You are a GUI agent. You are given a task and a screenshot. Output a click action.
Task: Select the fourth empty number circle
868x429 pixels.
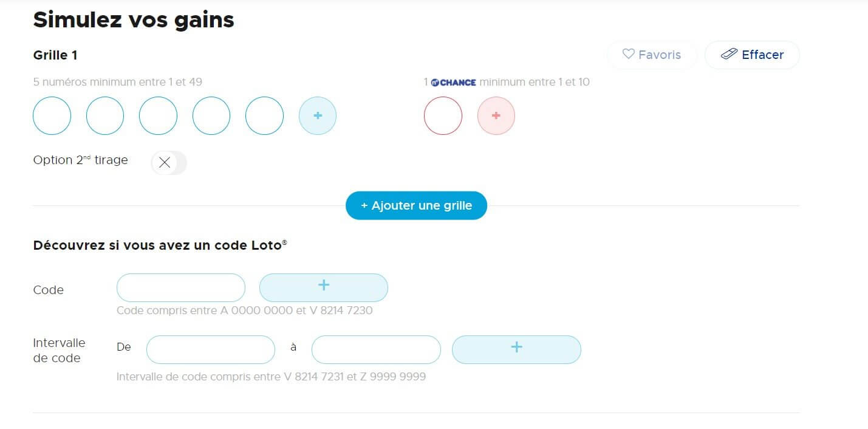tap(211, 115)
